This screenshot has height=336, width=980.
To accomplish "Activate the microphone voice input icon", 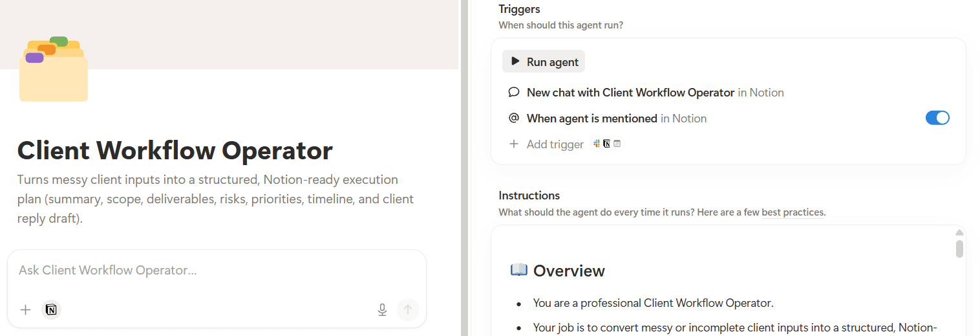I will [x=382, y=309].
